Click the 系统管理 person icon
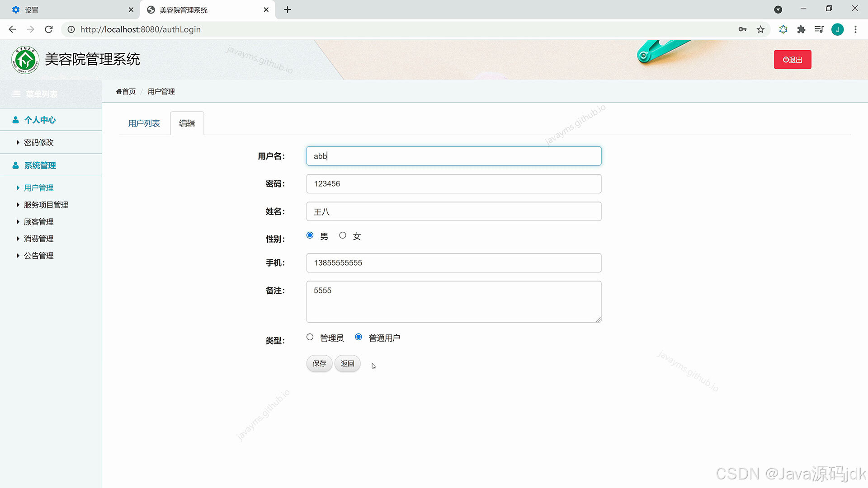 pos(15,165)
